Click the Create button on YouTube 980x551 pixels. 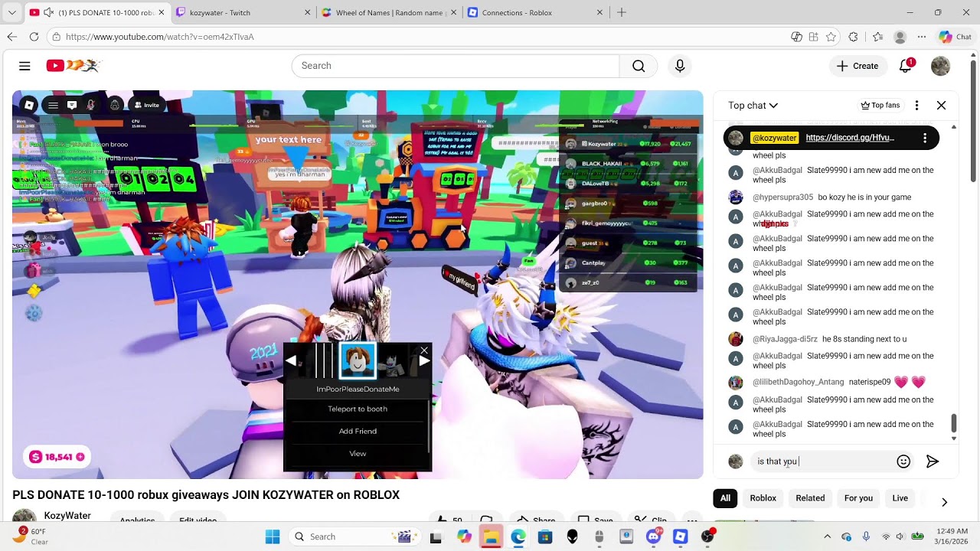(x=857, y=66)
